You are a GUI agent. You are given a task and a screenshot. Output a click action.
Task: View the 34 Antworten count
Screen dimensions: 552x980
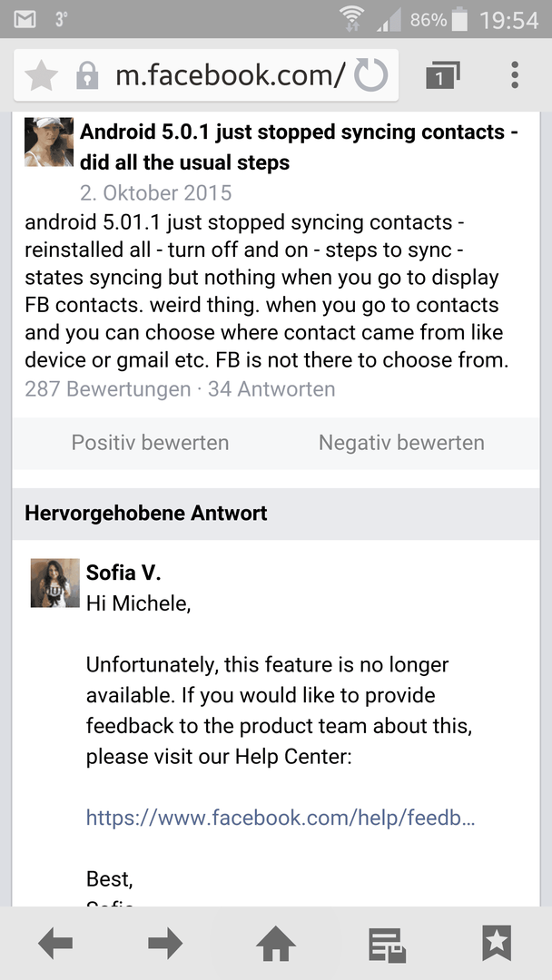[x=271, y=389]
